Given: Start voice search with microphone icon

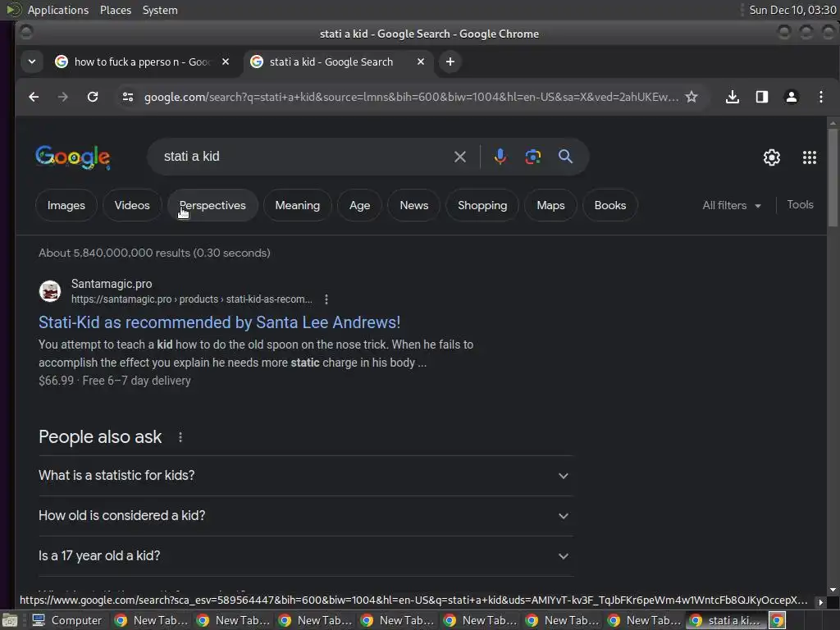Looking at the screenshot, I should pos(500,157).
